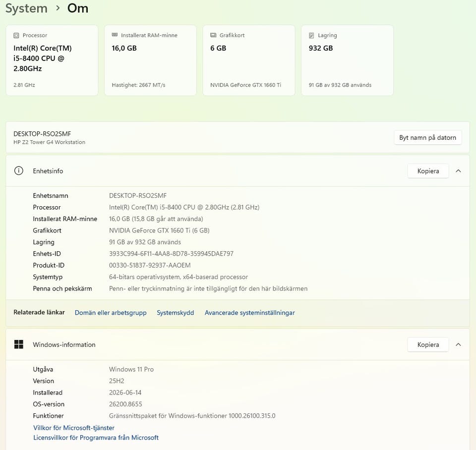476x450 pixels.
Task: Click the Windows-information section title
Action: [64, 345]
